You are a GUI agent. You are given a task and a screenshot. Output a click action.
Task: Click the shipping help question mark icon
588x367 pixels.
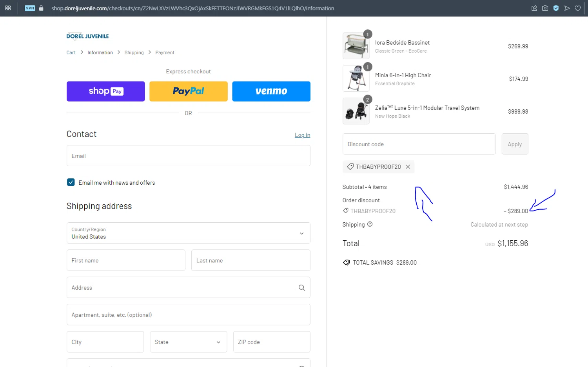click(370, 224)
